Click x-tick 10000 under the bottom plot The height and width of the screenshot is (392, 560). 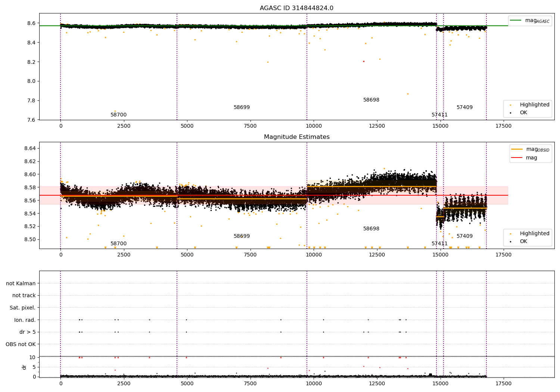click(x=314, y=384)
